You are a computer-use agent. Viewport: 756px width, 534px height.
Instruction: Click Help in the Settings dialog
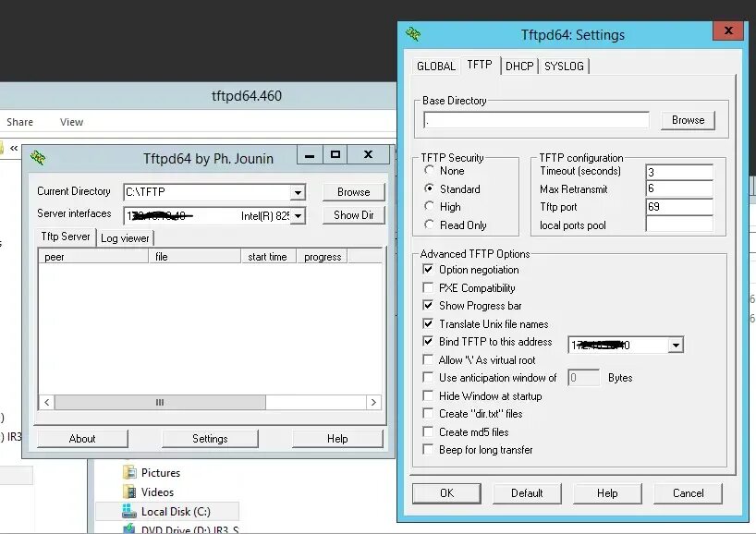tap(607, 493)
